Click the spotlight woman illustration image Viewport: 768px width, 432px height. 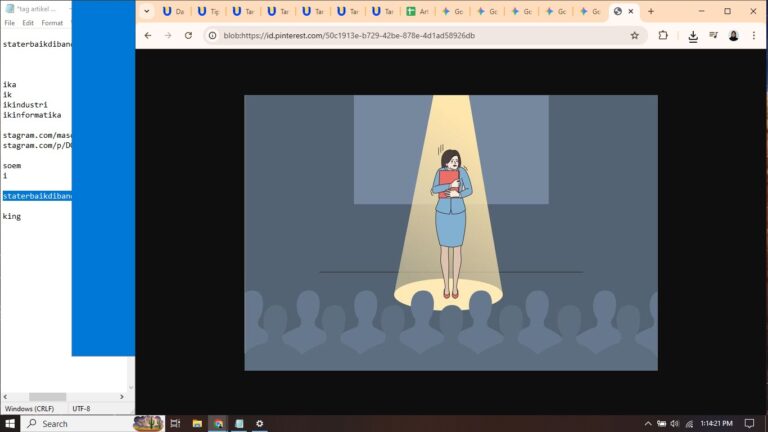451,233
